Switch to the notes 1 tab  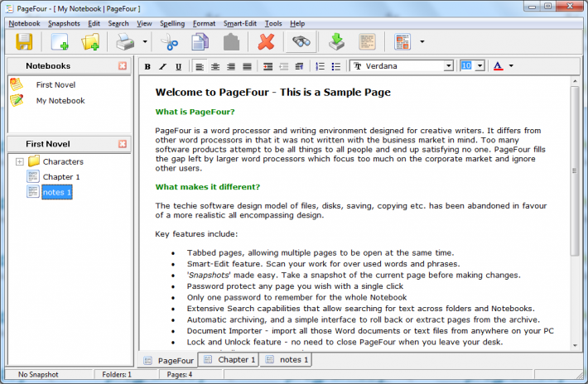(x=287, y=360)
